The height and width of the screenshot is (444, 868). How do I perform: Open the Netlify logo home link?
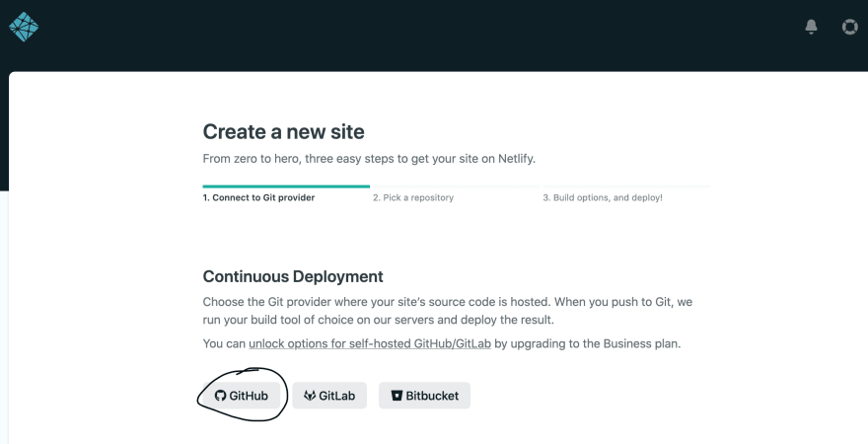[24, 27]
